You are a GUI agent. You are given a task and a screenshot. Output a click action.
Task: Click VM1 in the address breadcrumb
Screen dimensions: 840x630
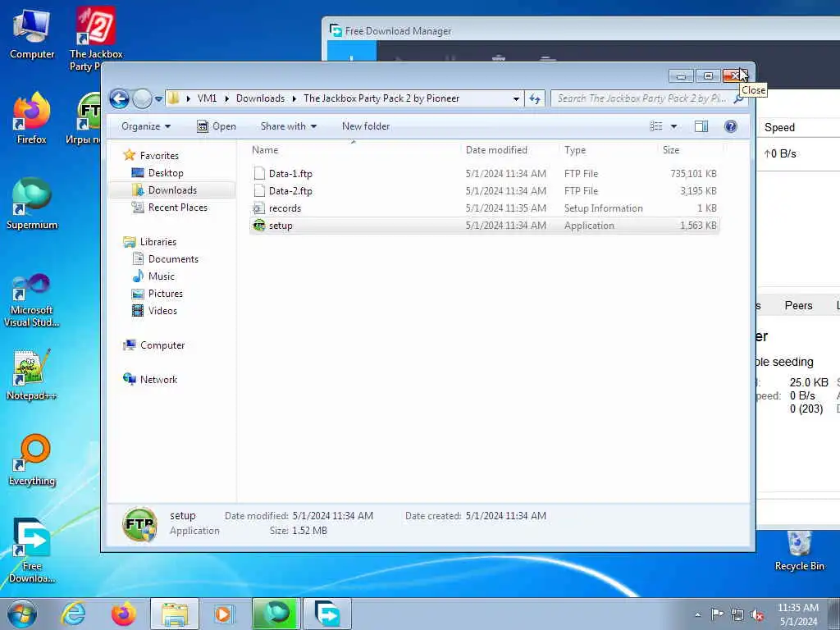pos(207,98)
